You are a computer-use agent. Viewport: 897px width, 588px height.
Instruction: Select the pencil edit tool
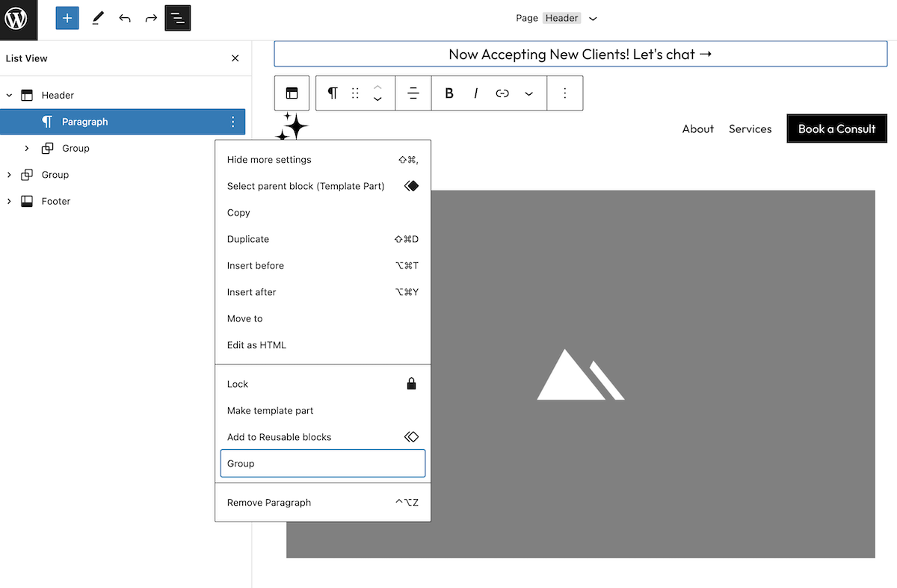pyautogui.click(x=98, y=18)
